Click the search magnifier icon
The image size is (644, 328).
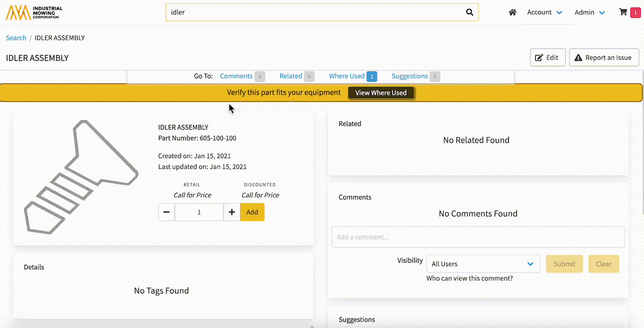click(x=469, y=13)
